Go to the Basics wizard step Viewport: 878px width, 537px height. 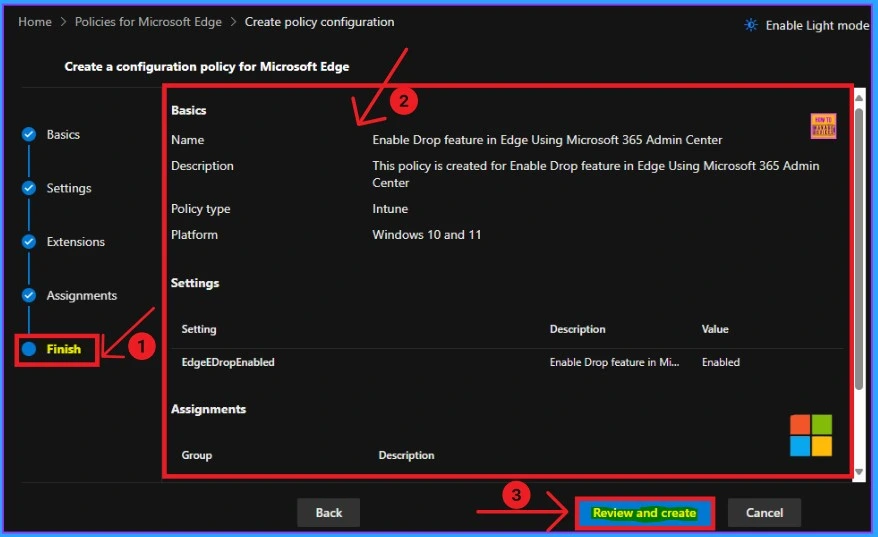(x=63, y=134)
